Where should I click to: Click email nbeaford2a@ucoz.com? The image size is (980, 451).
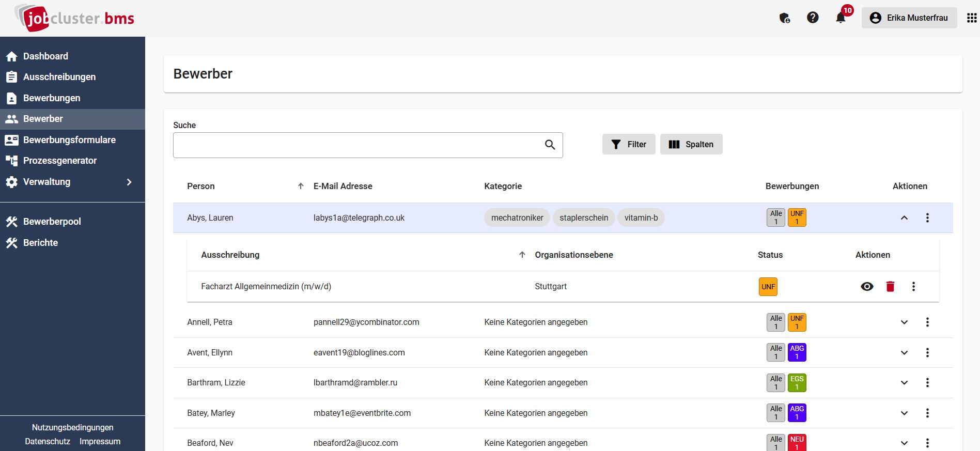tap(356, 443)
